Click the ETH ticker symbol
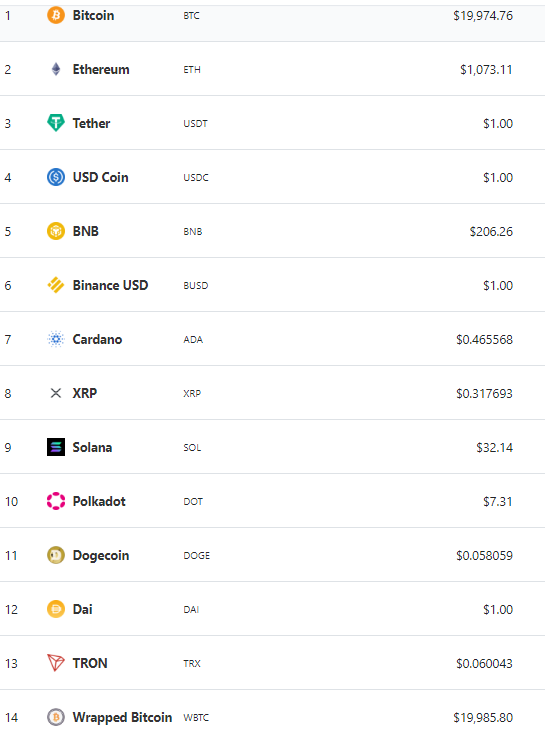 coord(192,70)
